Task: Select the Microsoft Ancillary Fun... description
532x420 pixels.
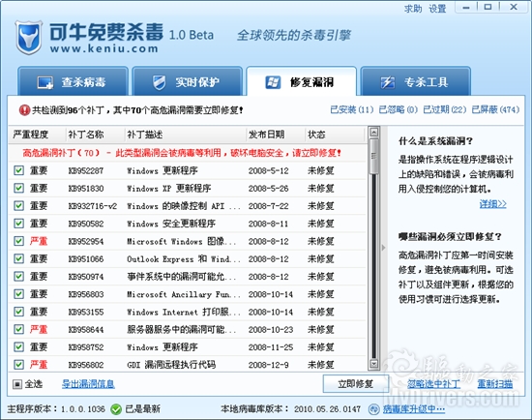Action: pyautogui.click(x=183, y=294)
